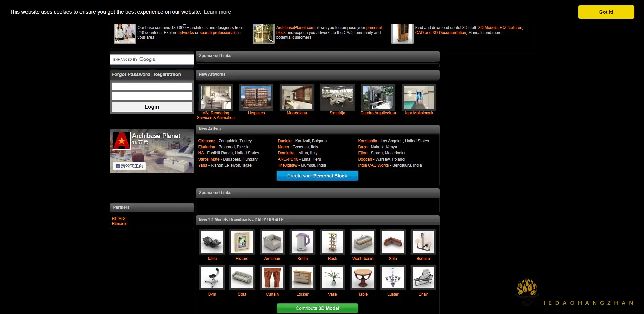This screenshot has height=314, width=644.
Task: Open the Rack 3D model download
Action: pyautogui.click(x=332, y=242)
